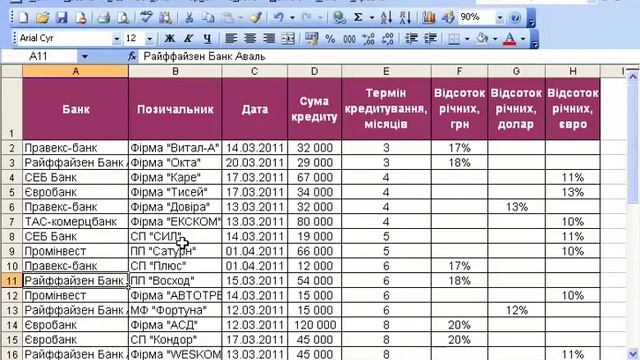640x360 pixels.
Task: Activate the Format Painter brush
Action: [256, 18]
